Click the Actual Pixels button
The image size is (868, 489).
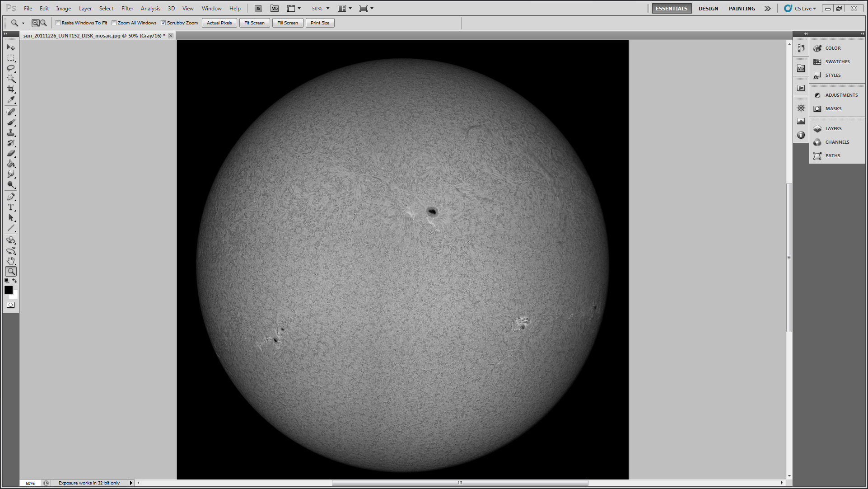[219, 23]
